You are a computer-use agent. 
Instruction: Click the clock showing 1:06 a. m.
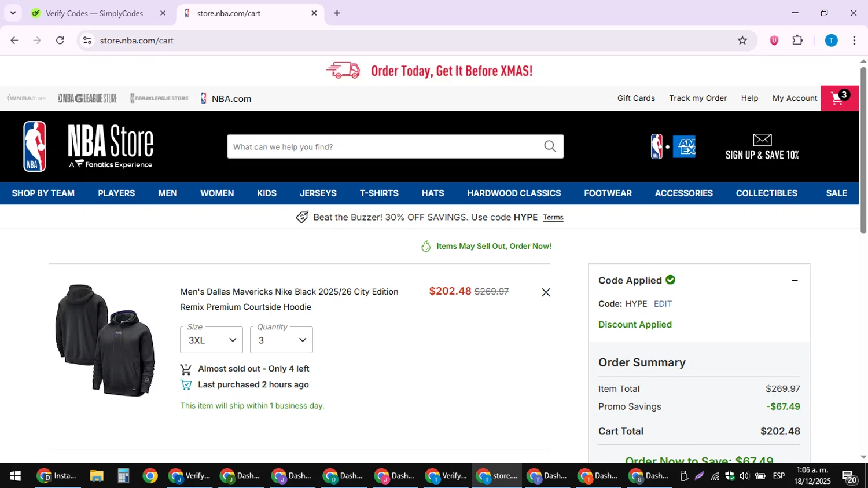(812, 470)
